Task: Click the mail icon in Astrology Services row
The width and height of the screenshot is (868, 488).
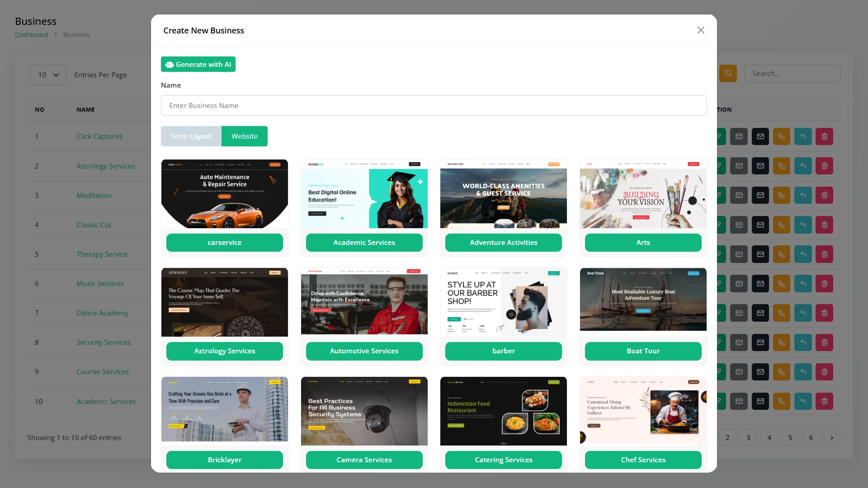Action: (x=760, y=166)
